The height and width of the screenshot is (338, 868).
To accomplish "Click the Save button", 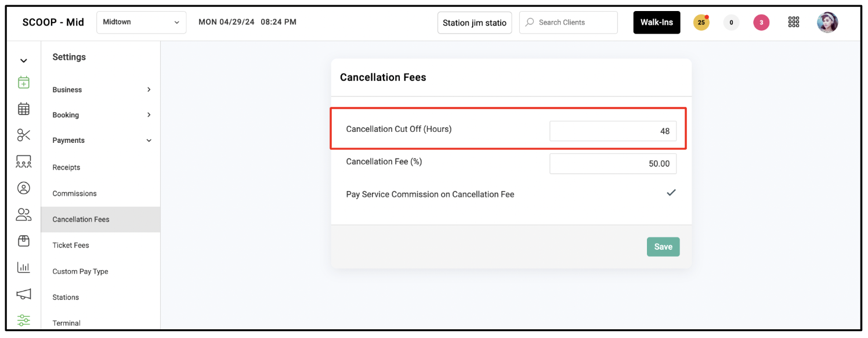I will [x=663, y=247].
